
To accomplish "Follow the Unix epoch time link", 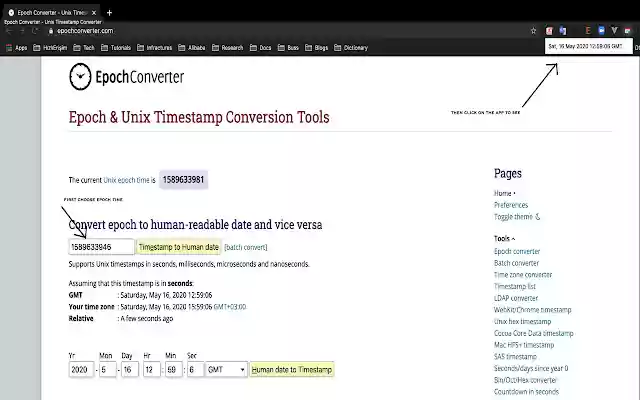I will [126, 180].
